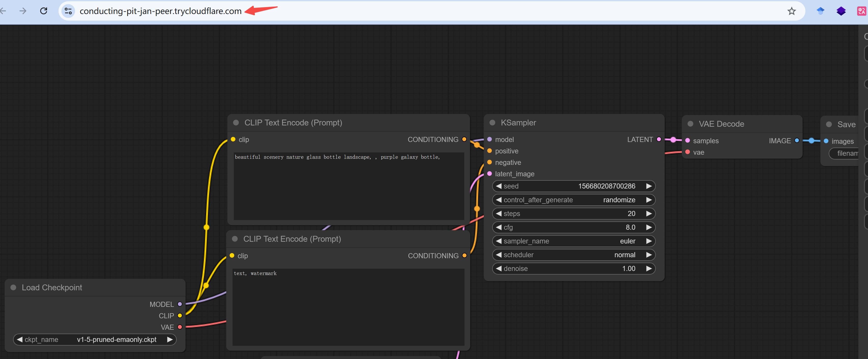Viewport: 868px width, 359px height.
Task: Click the KSampler positive input socket
Action: pos(490,151)
